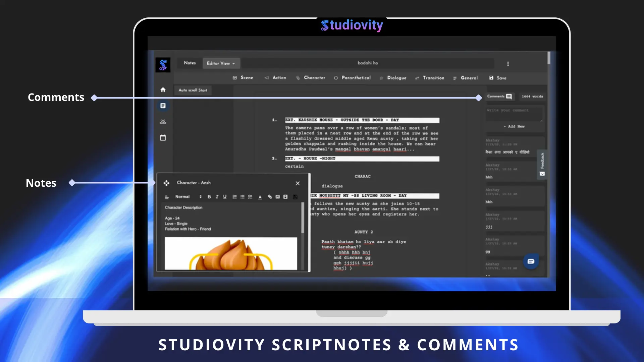Open the text color picker in the notes toolbar
Viewport: 644px width, 362px height.
260,197
